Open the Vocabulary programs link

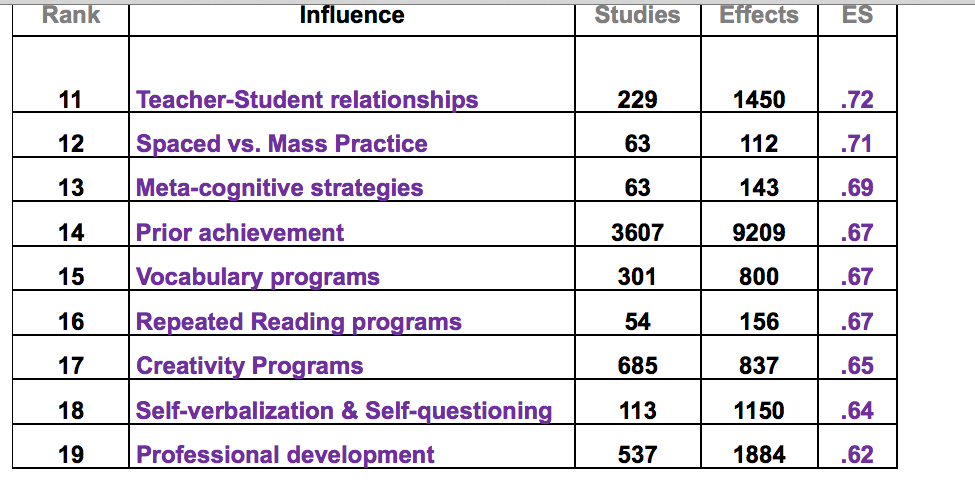[258, 277]
